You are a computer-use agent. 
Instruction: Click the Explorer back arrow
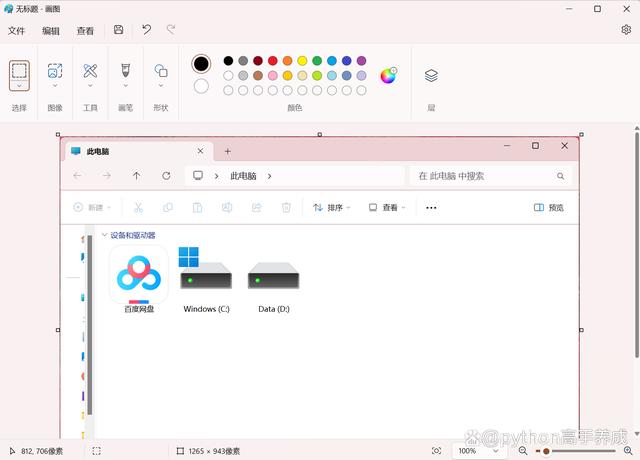pos(77,176)
